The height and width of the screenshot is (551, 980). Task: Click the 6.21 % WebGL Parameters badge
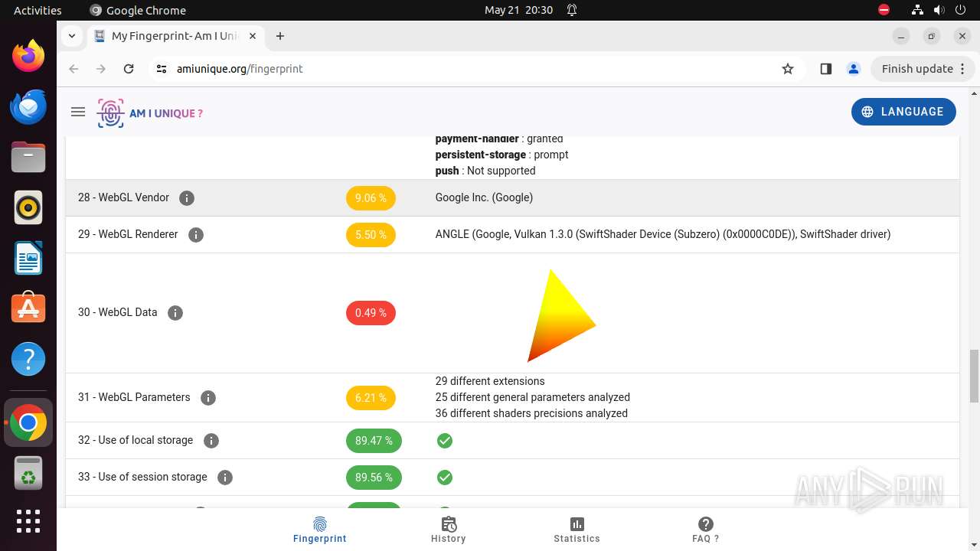[371, 398]
